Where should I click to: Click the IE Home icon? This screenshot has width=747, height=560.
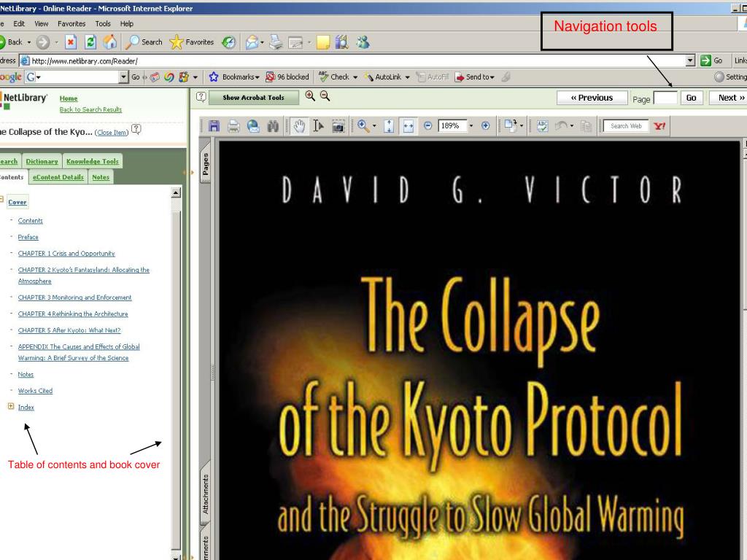point(110,42)
